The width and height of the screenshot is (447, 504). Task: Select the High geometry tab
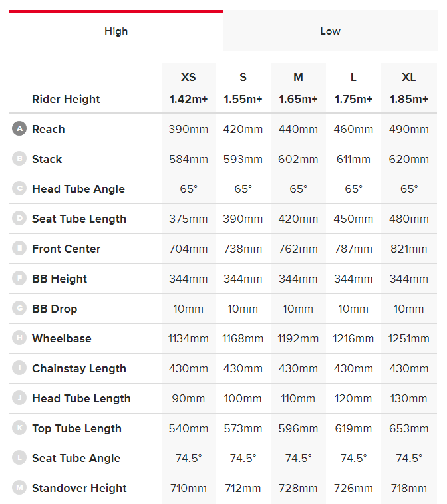[116, 31]
